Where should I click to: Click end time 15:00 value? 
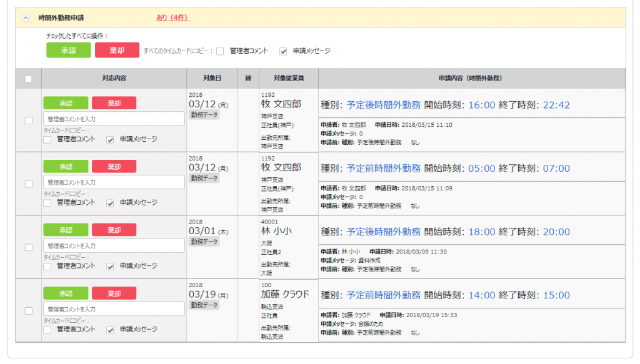[556, 295]
